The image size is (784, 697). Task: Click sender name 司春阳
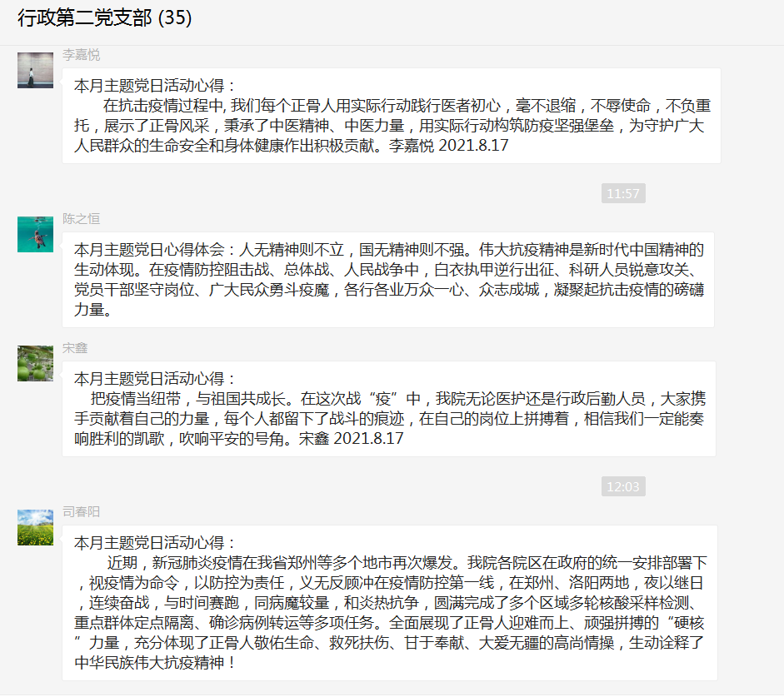(81, 511)
